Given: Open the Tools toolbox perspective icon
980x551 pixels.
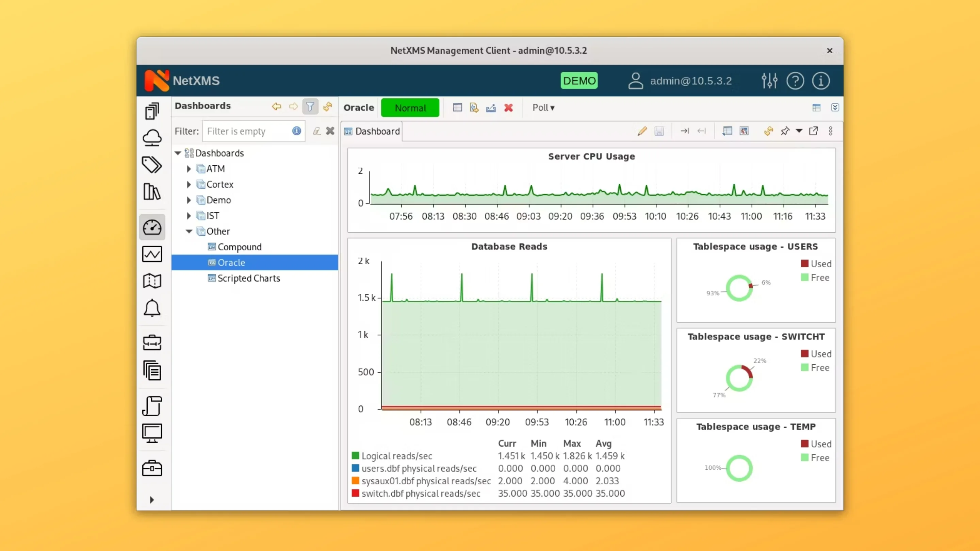Looking at the screenshot, I should [152, 468].
